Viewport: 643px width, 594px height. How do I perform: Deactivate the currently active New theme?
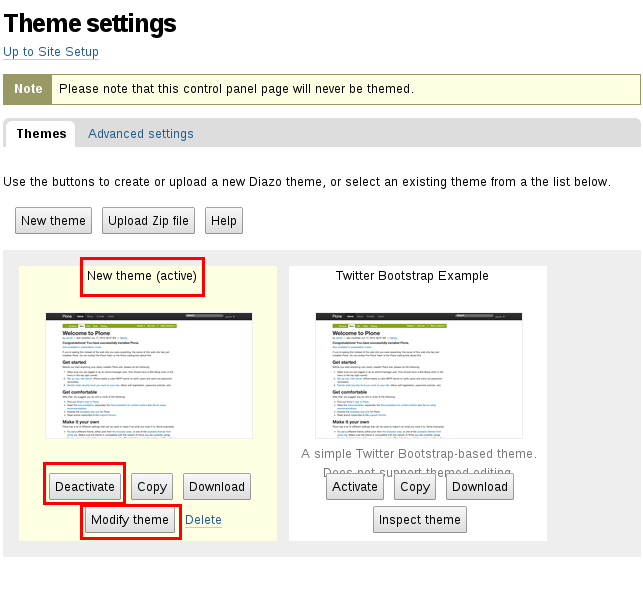point(85,487)
